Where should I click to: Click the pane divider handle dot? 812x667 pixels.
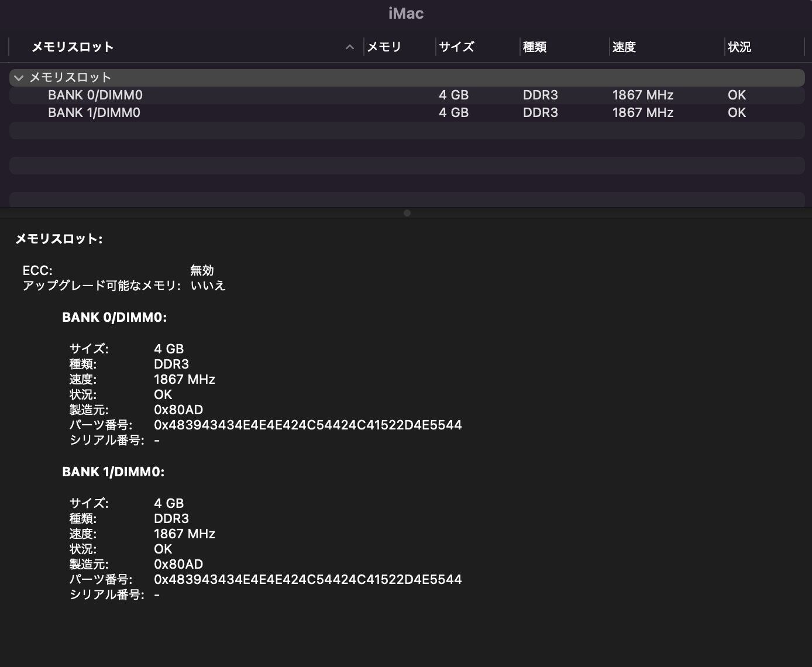tap(407, 213)
